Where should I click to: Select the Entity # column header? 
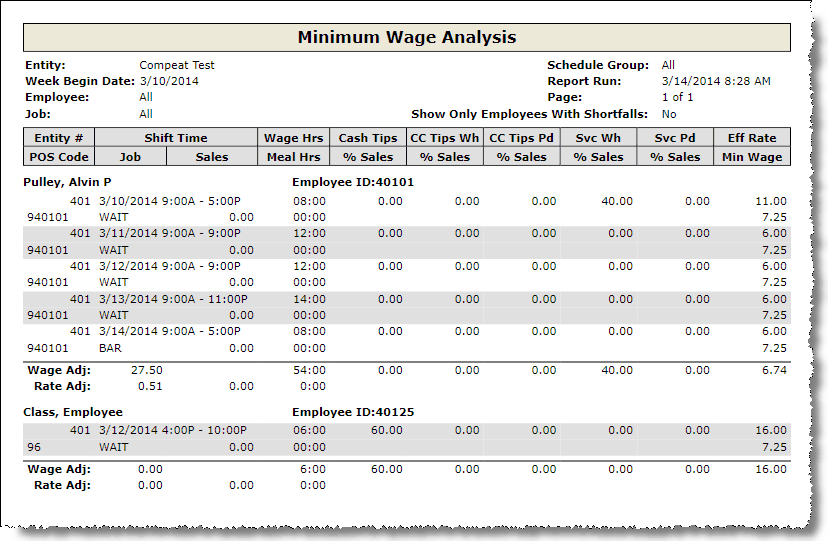58,138
